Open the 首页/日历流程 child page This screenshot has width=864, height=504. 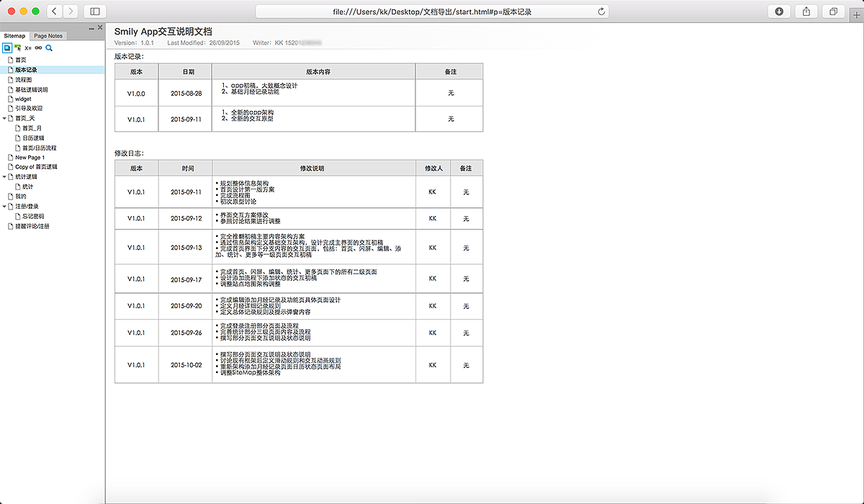[39, 148]
